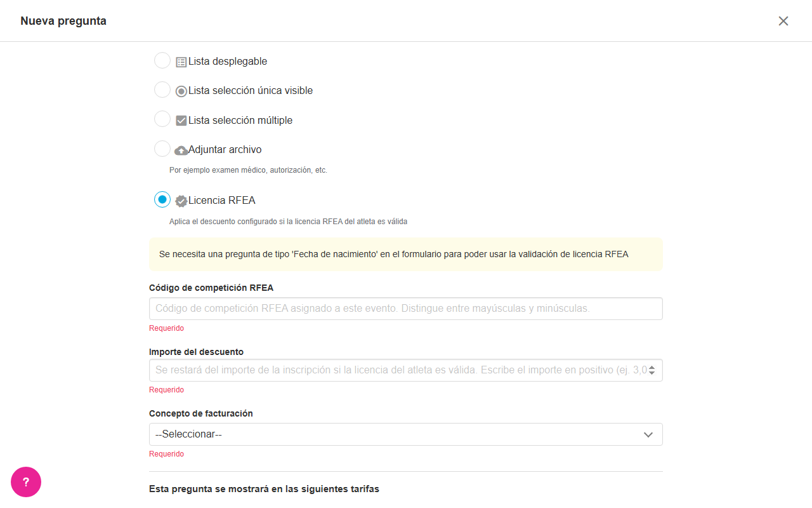Click the checkmark icon for Lista selección múltiple
The width and height of the screenshot is (812, 508).
[181, 121]
